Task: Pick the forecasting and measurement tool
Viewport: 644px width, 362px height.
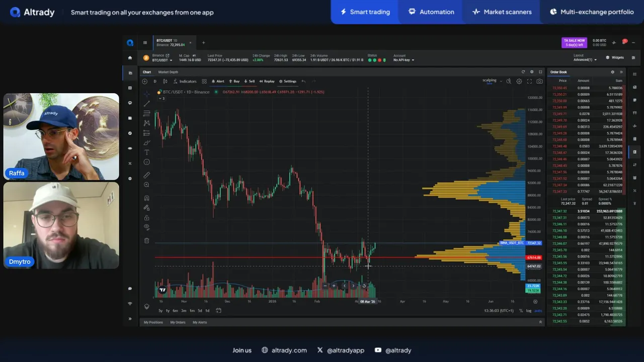Action: 146,133
